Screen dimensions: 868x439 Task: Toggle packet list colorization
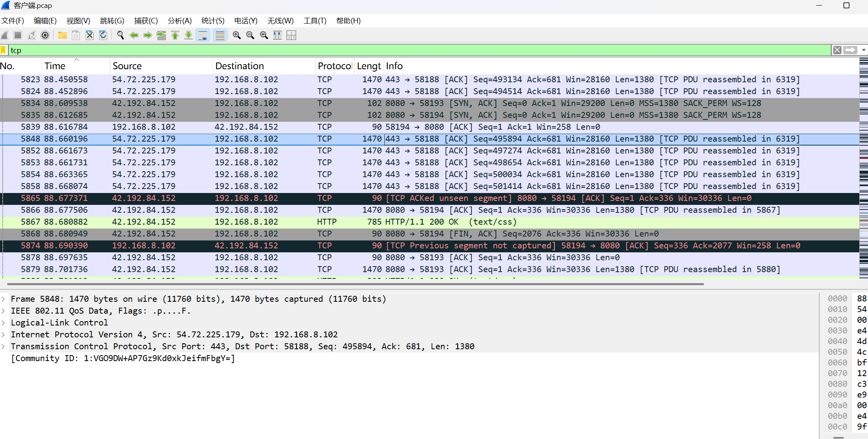220,35
